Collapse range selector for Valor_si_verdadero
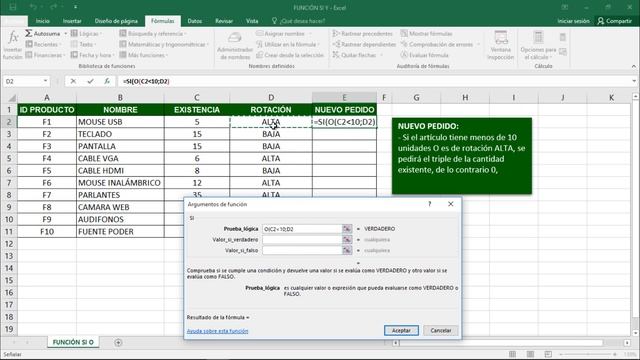The image size is (640, 360). click(x=347, y=240)
